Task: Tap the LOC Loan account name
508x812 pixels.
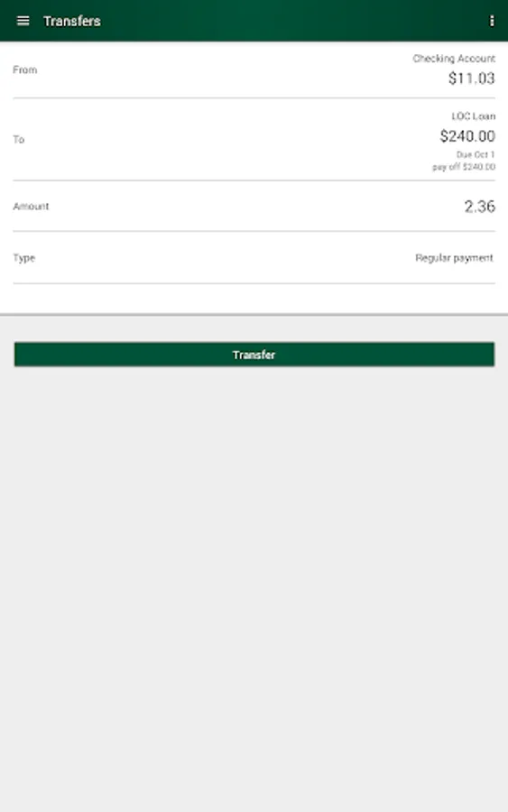Action: point(474,116)
